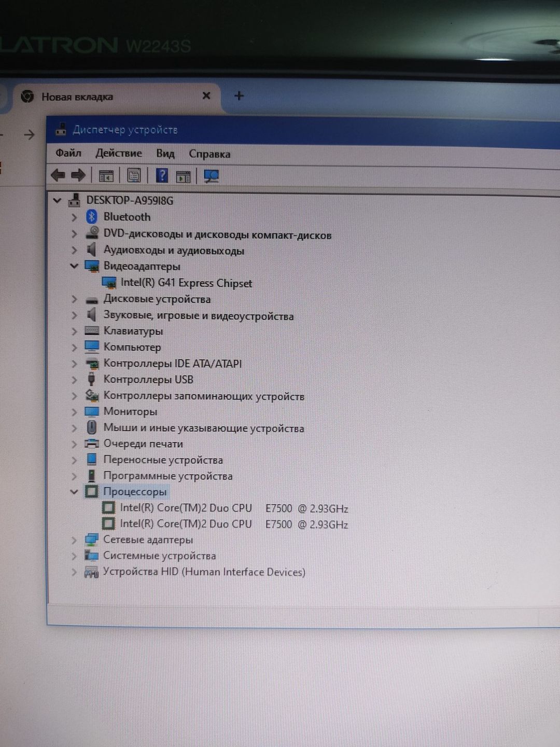Click the Properties toolbar icon
This screenshot has width=560, height=747.
tap(134, 176)
